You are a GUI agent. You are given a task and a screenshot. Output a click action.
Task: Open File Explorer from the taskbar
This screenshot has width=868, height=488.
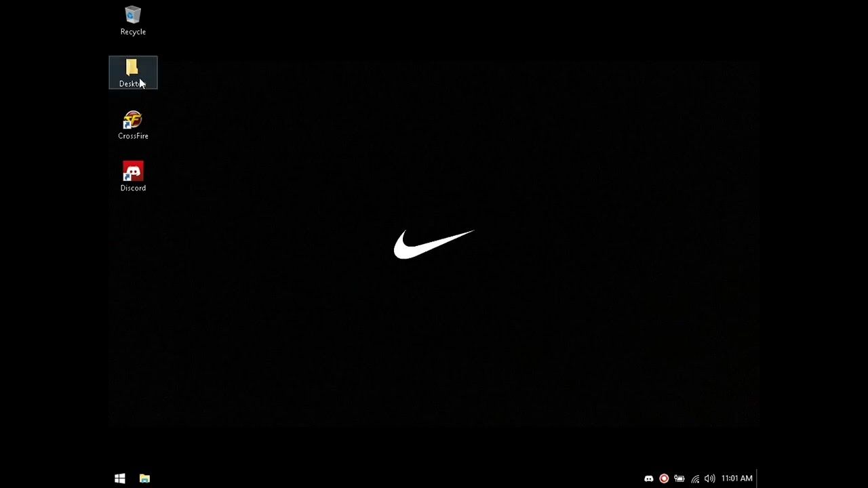144,479
